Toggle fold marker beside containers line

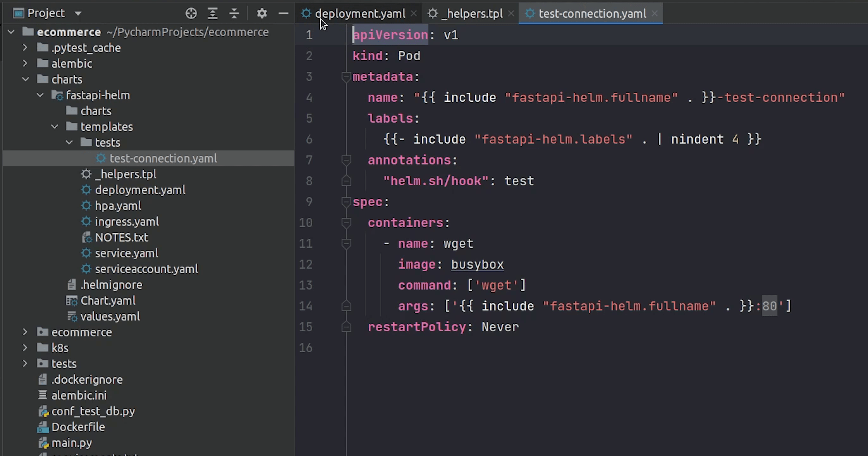coord(346,223)
